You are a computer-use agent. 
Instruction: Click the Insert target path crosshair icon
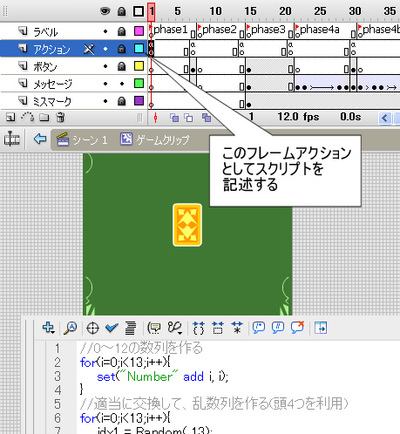pyautogui.click(x=93, y=328)
